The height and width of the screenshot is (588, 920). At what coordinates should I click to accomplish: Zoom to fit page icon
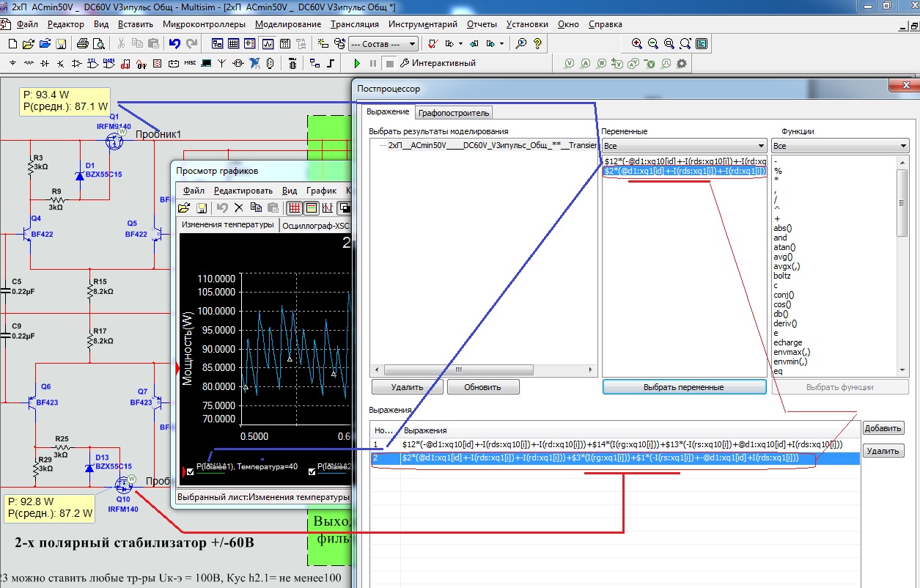coord(685,43)
